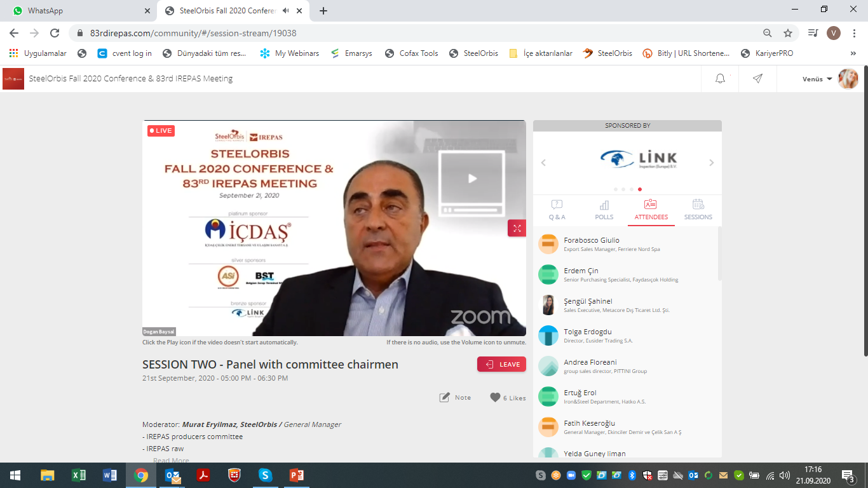The width and height of the screenshot is (868, 488).
Task: Open Chrome profile avatar V
Action: click(x=834, y=33)
